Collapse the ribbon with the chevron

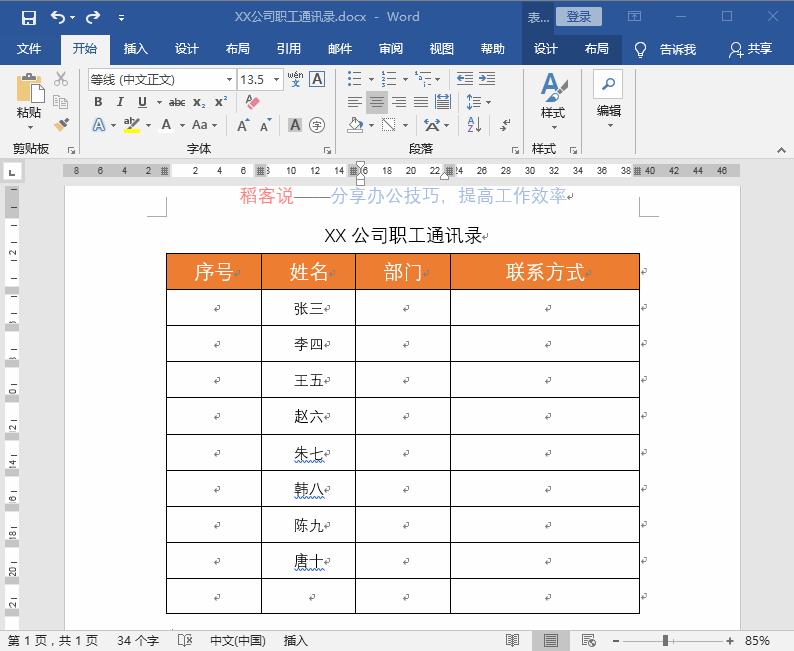click(x=781, y=150)
